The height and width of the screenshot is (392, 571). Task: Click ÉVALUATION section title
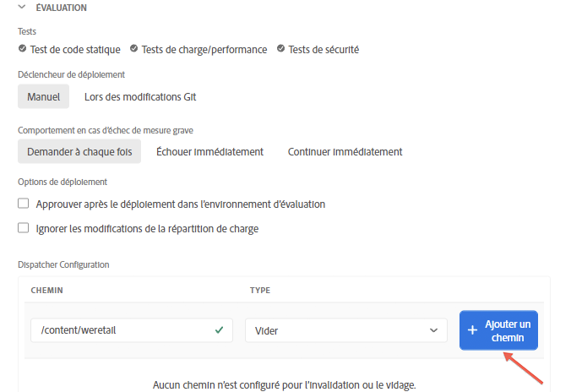[61, 8]
